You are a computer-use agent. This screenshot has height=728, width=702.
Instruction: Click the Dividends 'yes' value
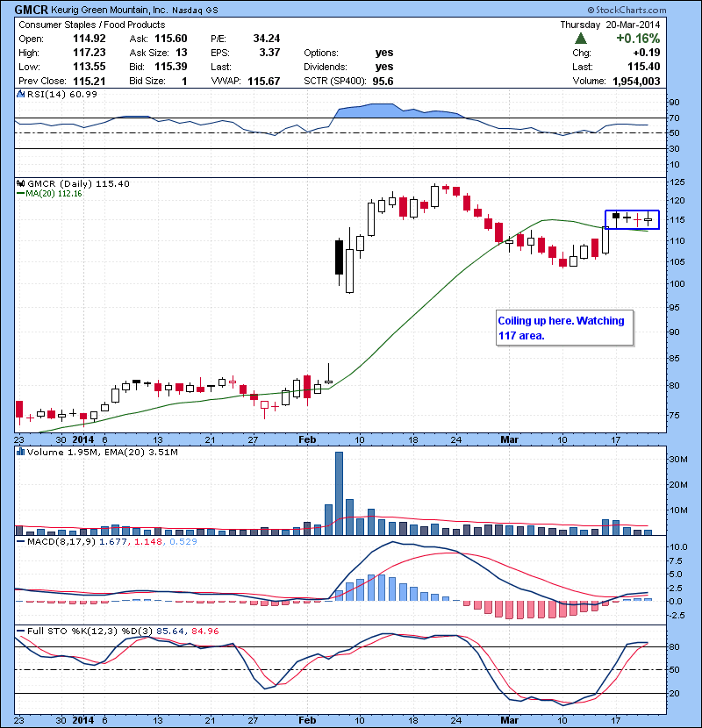384,67
